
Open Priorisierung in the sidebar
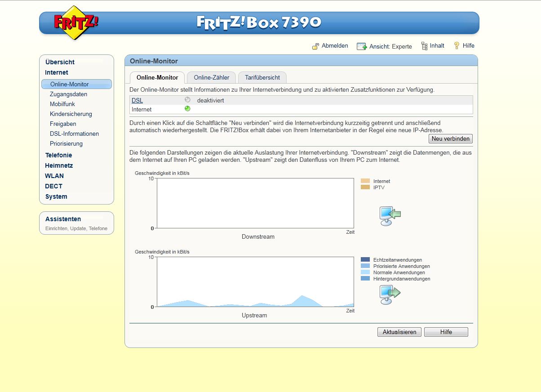66,144
